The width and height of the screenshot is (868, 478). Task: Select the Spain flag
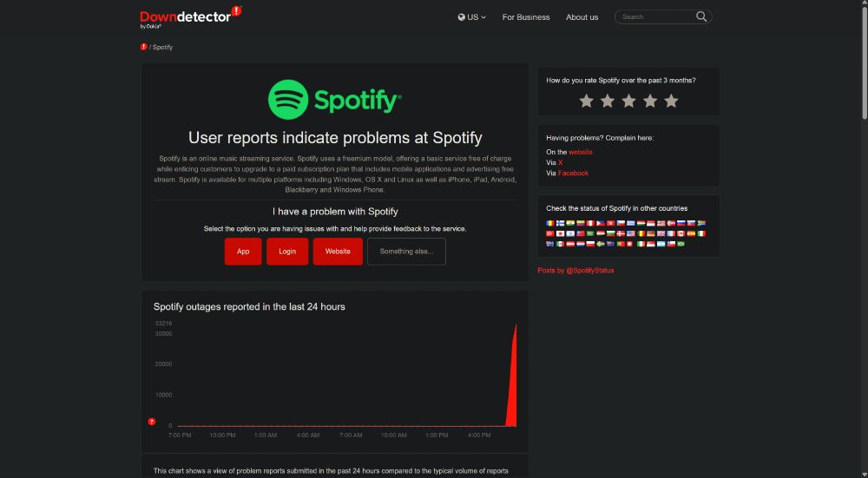(x=692, y=233)
